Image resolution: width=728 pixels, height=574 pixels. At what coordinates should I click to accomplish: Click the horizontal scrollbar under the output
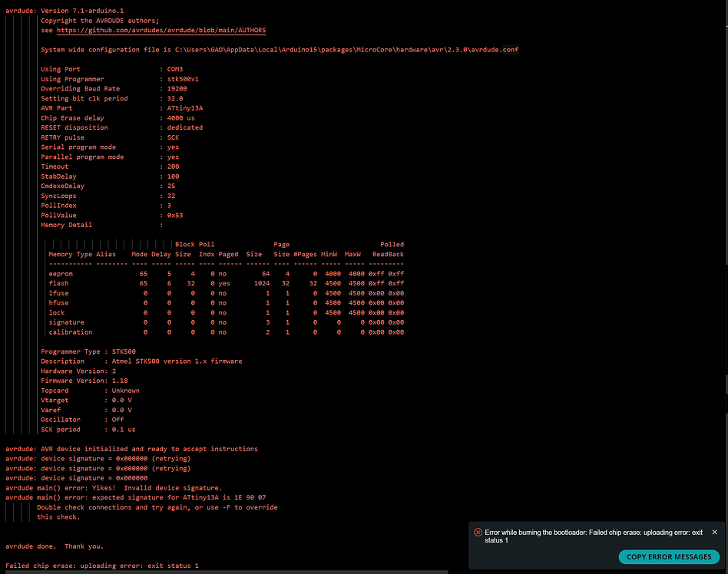click(227, 572)
